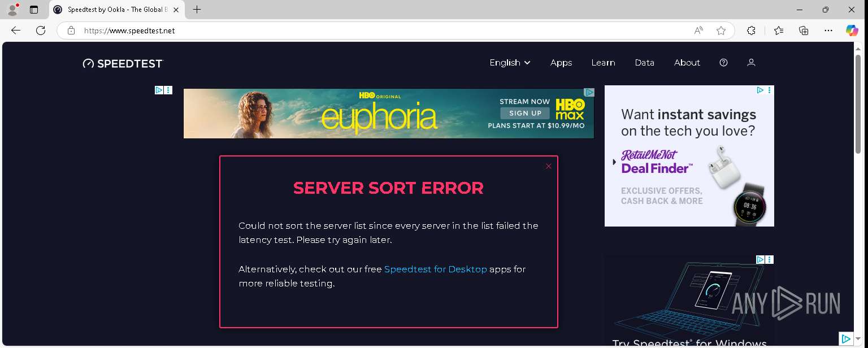Click the user account icon in header
Image resolution: width=868 pixels, height=348 pixels.
coord(751,63)
